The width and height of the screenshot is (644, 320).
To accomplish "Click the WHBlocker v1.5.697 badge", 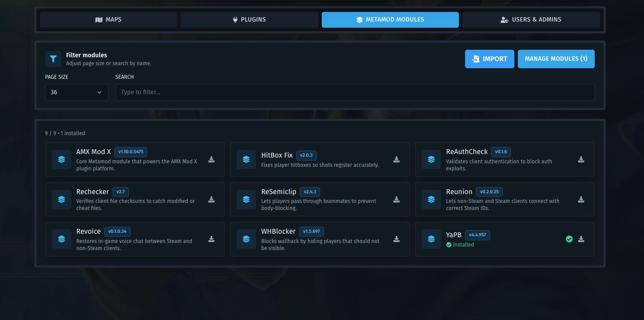I will [x=311, y=232].
